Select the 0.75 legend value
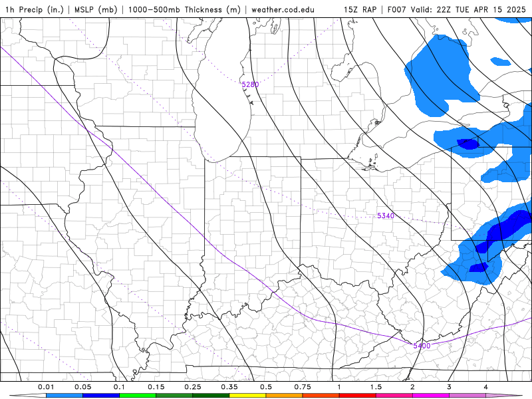Screen dimensions: 532x399 (303, 387)
